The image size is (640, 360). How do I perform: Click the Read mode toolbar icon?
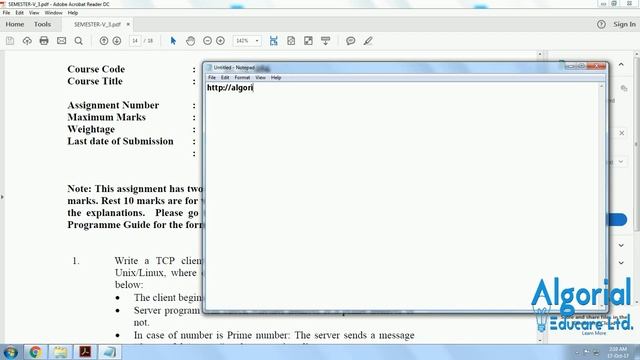coord(325,41)
